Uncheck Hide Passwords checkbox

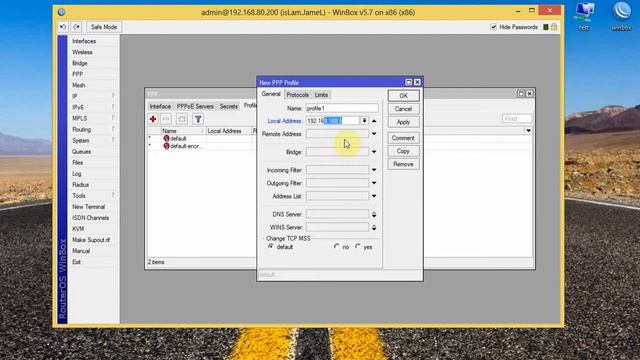pyautogui.click(x=493, y=27)
